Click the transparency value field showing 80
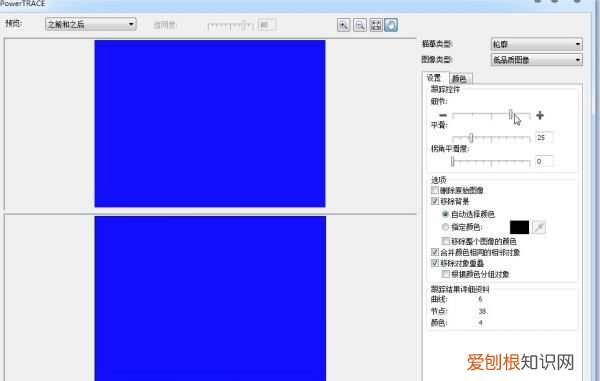The height and width of the screenshot is (381, 600). 267,25
